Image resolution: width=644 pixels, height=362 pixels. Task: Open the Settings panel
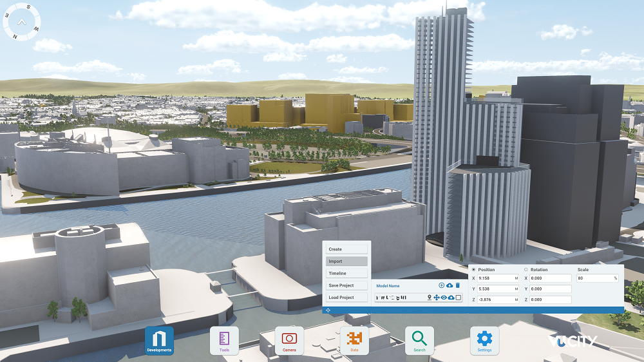484,341
